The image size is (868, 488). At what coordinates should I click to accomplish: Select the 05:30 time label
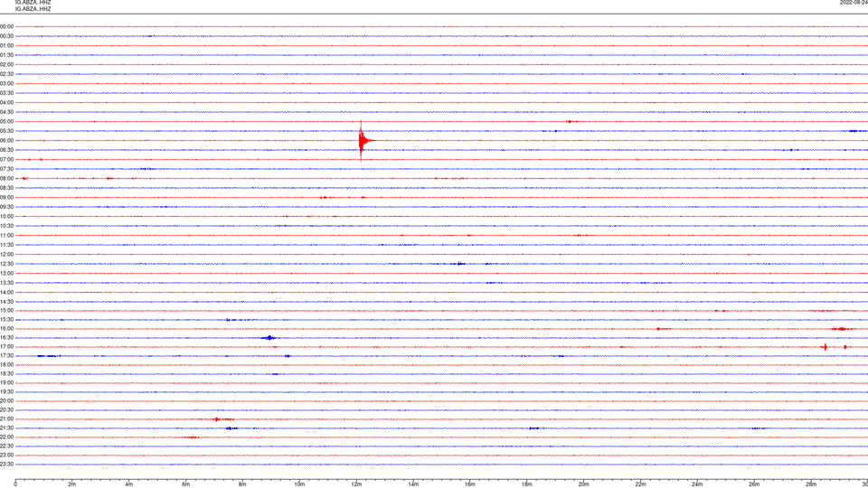coord(6,131)
